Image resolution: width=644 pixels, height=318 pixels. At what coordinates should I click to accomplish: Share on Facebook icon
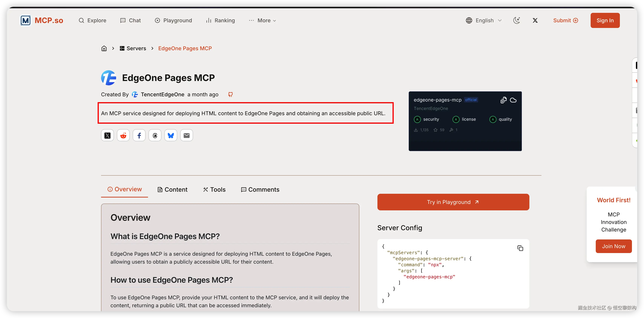(139, 135)
